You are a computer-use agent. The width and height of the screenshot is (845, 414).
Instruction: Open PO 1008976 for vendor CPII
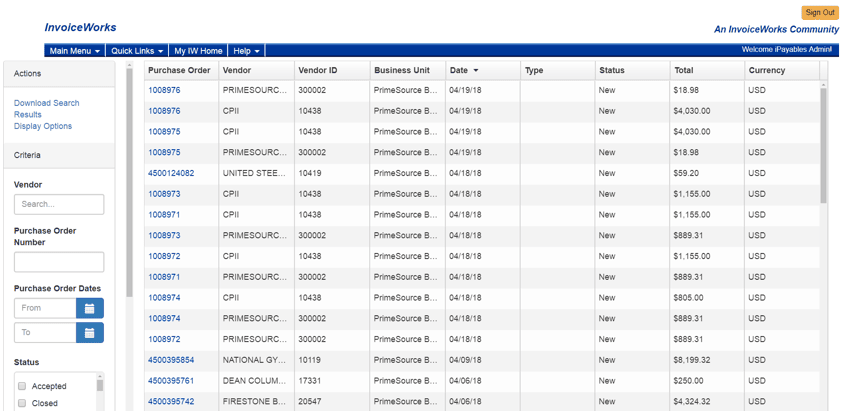click(x=164, y=111)
